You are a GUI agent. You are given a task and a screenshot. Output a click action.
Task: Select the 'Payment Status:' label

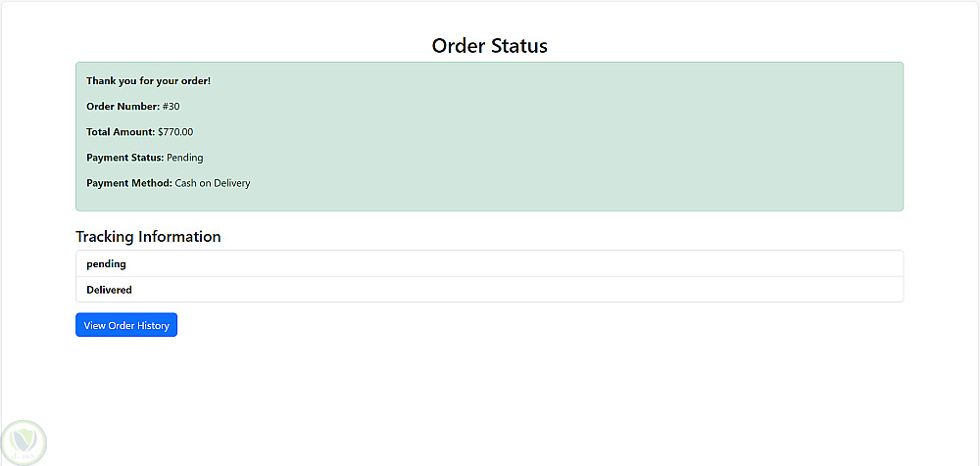(x=124, y=157)
